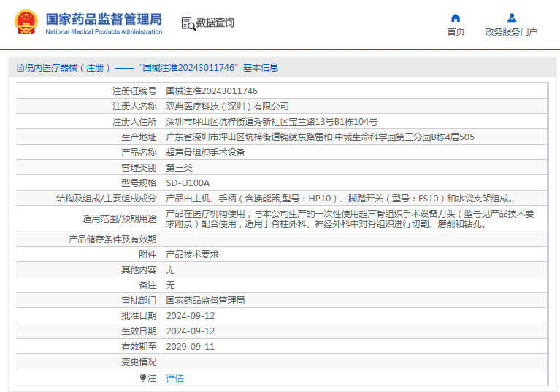Image resolution: width=560 pixels, height=392 pixels.
Task: Click the 注册人名称 label
Action: 134,107
